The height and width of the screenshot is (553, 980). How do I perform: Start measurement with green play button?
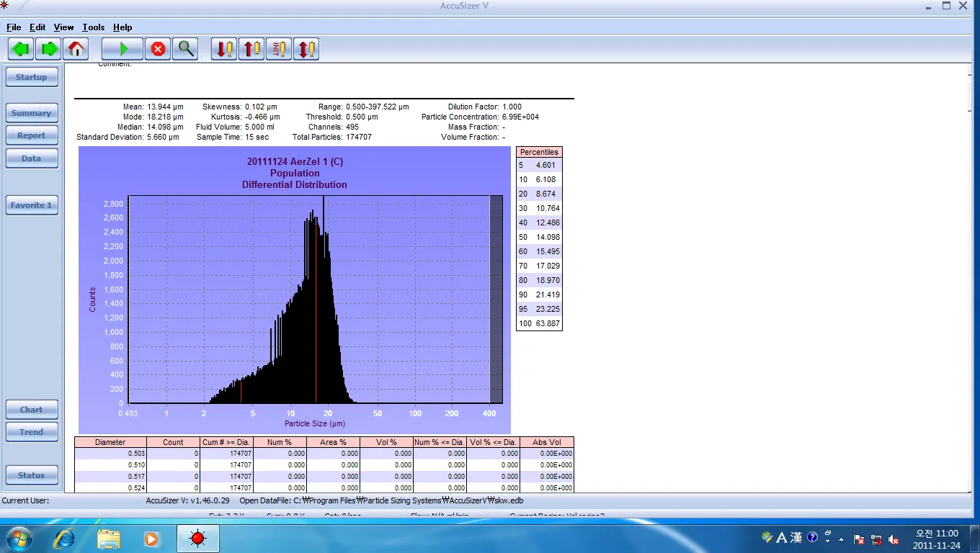pyautogui.click(x=122, y=49)
